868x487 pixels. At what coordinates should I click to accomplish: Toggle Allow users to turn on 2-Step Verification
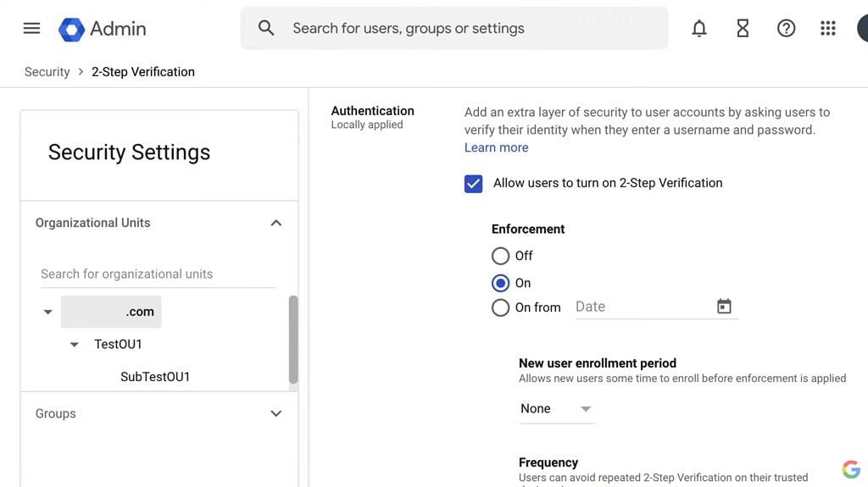pyautogui.click(x=473, y=184)
